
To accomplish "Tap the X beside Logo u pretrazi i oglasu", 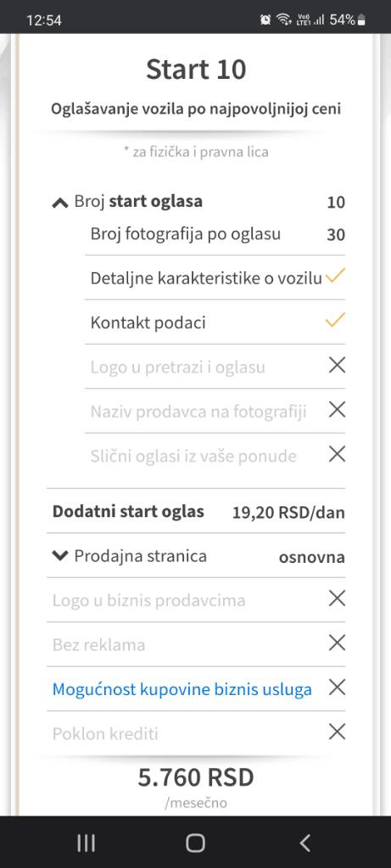I will pyautogui.click(x=337, y=365).
